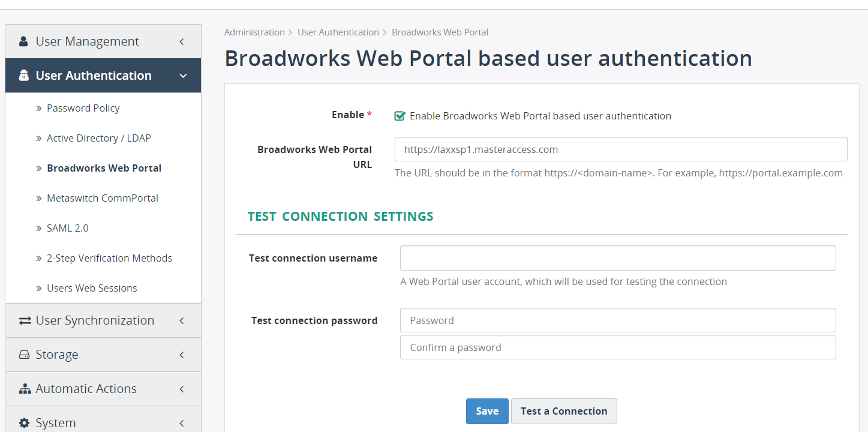Click the Administration breadcrumb link
The image size is (868, 432).
254,32
